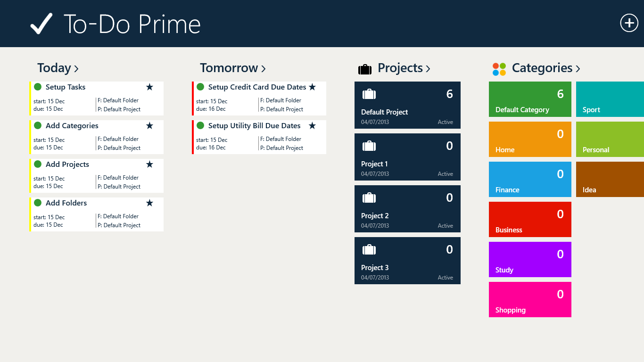
Task: Open the Default Project tile
Action: point(407,105)
